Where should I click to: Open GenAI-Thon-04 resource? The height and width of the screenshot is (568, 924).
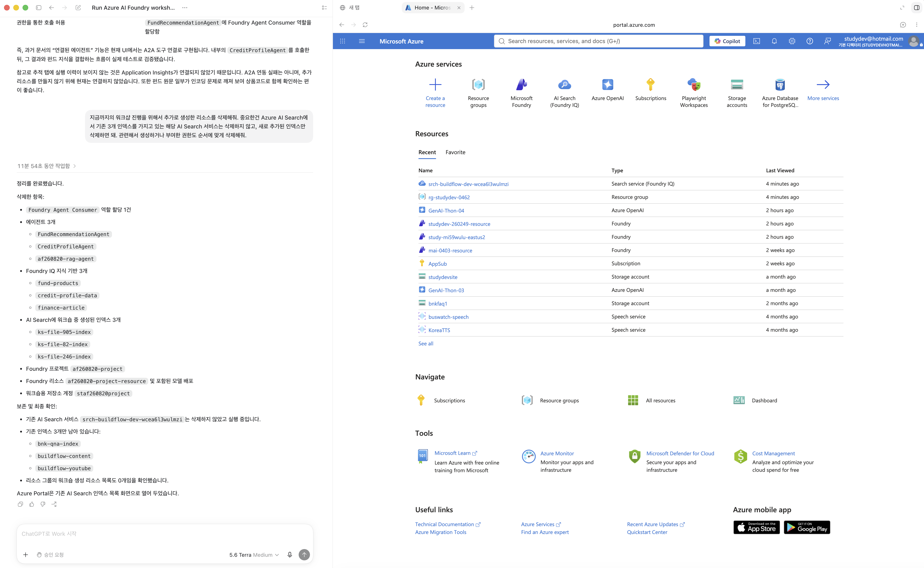[x=446, y=211]
